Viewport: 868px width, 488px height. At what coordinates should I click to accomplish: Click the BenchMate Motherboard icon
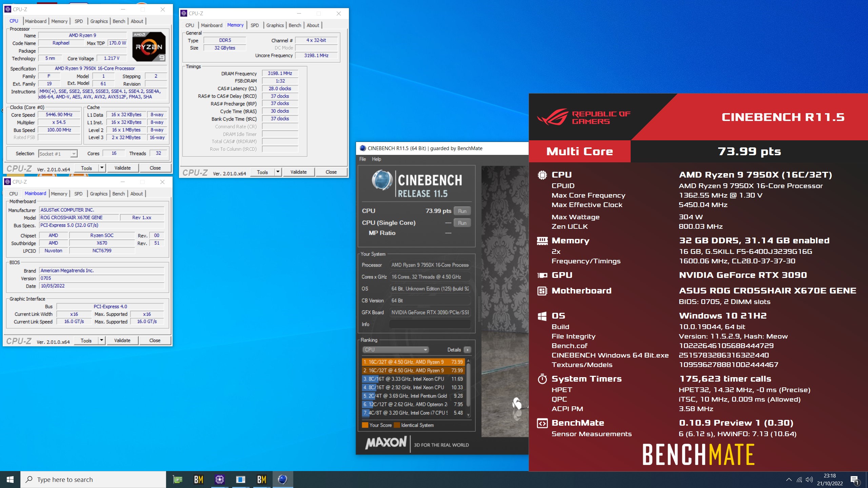[x=542, y=291]
